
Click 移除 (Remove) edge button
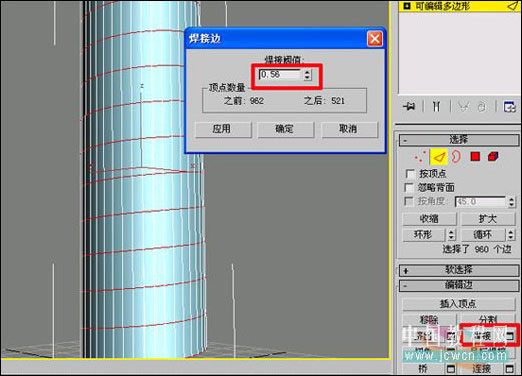click(429, 320)
